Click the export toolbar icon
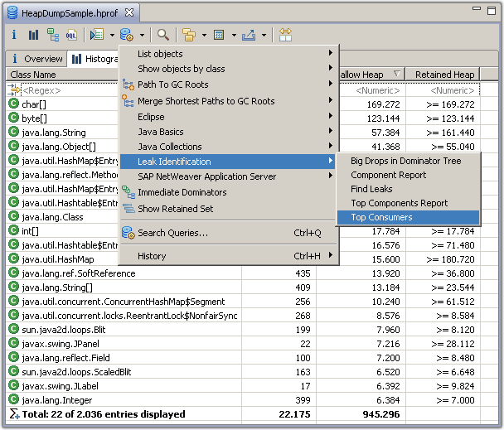 coord(249,35)
